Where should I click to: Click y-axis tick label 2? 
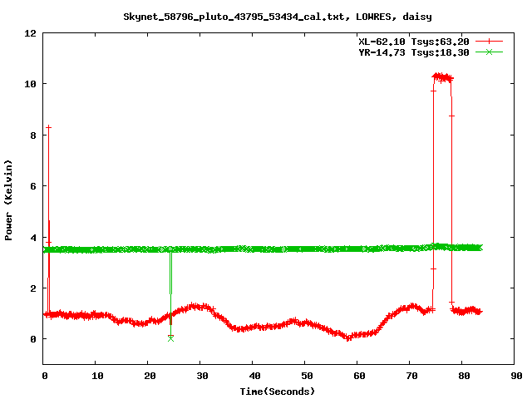coord(33,288)
